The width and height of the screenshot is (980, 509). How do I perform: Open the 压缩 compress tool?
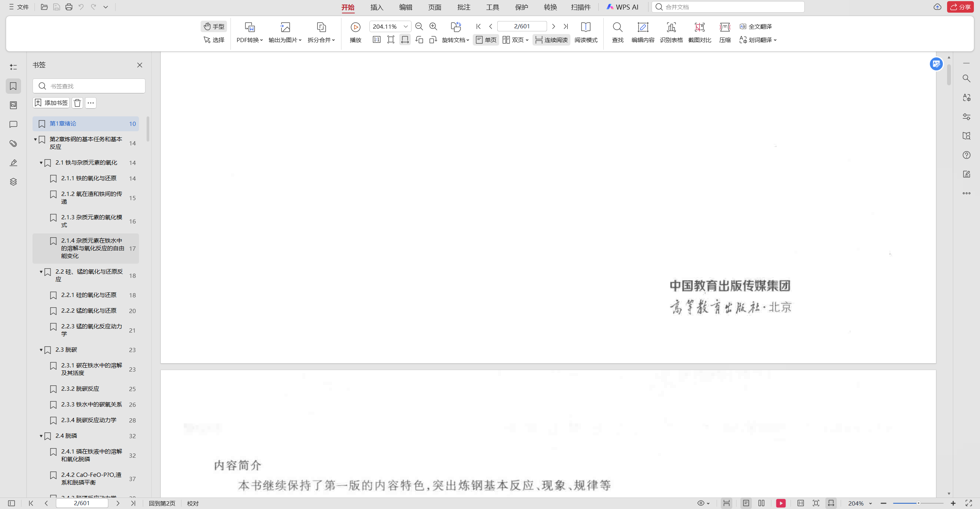click(725, 27)
